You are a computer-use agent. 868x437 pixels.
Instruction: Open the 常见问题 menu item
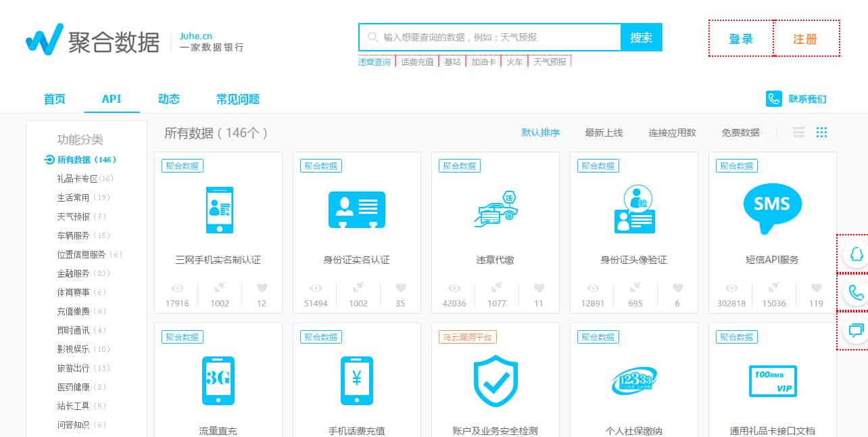click(x=237, y=99)
